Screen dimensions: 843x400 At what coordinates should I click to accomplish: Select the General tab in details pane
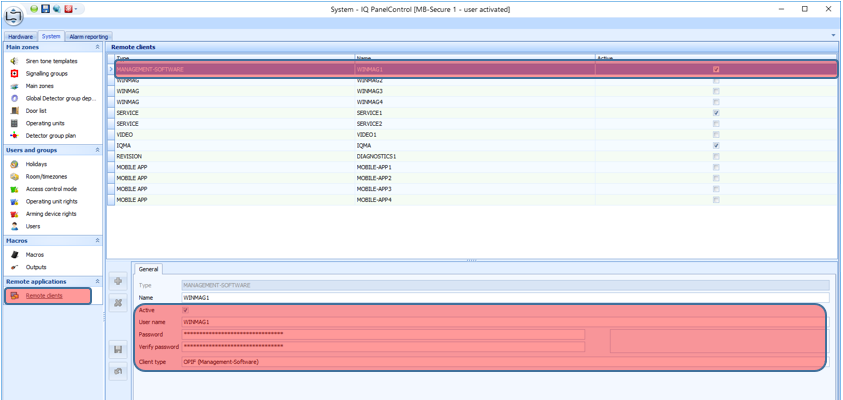(147, 268)
